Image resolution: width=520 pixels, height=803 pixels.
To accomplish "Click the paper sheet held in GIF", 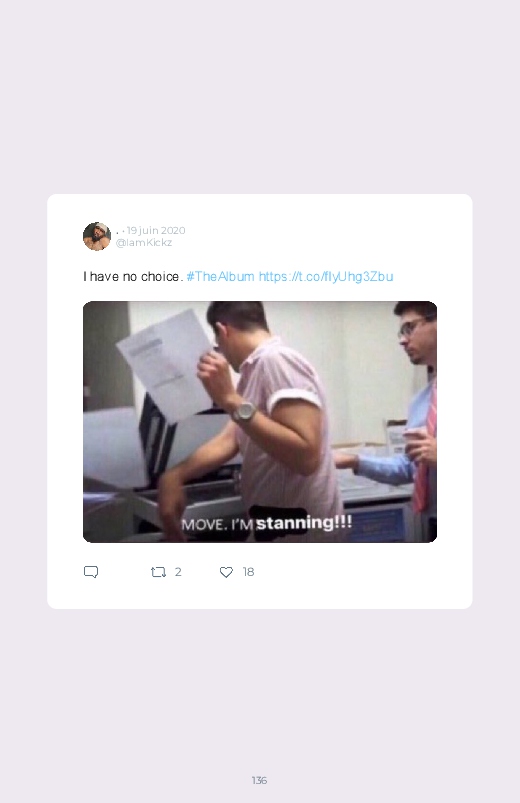I will coord(164,363).
